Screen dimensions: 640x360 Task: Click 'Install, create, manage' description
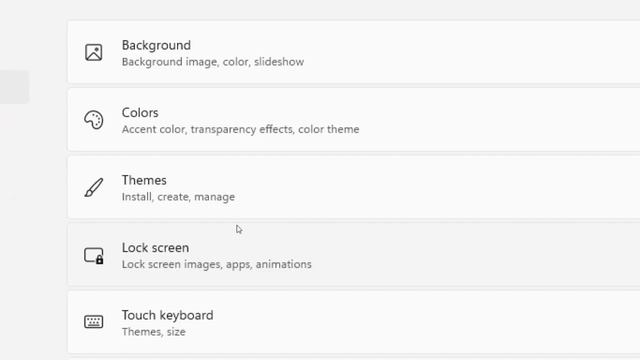(x=178, y=197)
